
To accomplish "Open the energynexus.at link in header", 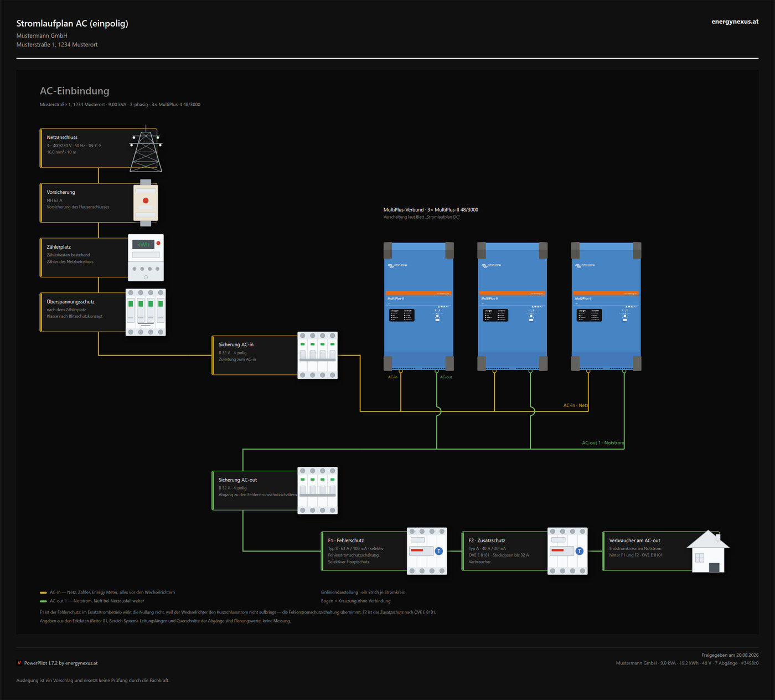I will (735, 22).
